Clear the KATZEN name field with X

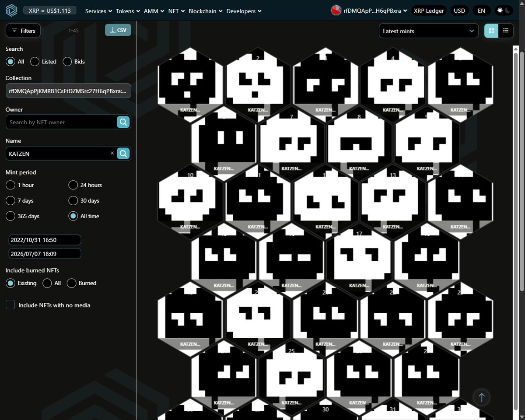(x=112, y=153)
